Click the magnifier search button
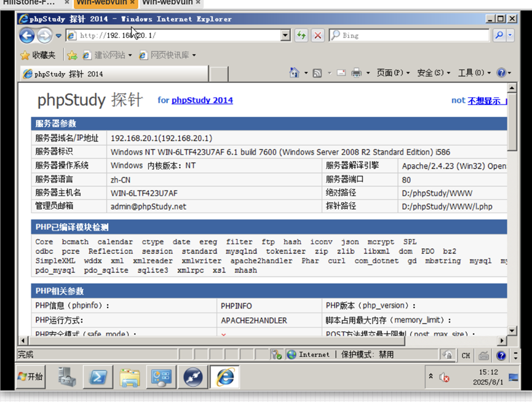Screen dimensions: 532x402 click(499, 35)
